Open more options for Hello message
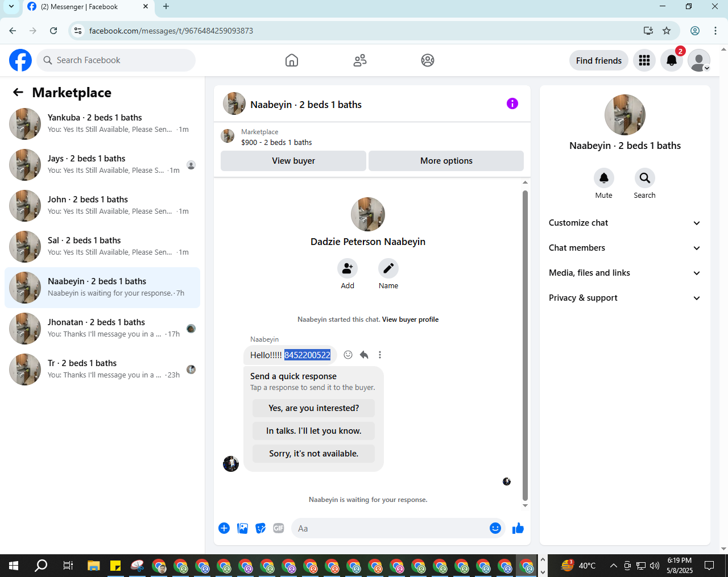 [380, 355]
